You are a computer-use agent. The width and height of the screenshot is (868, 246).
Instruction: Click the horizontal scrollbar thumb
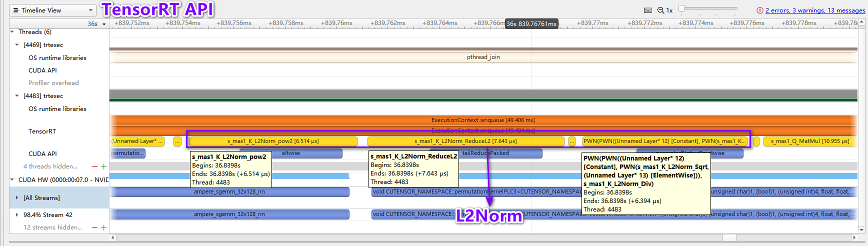pos(729,237)
